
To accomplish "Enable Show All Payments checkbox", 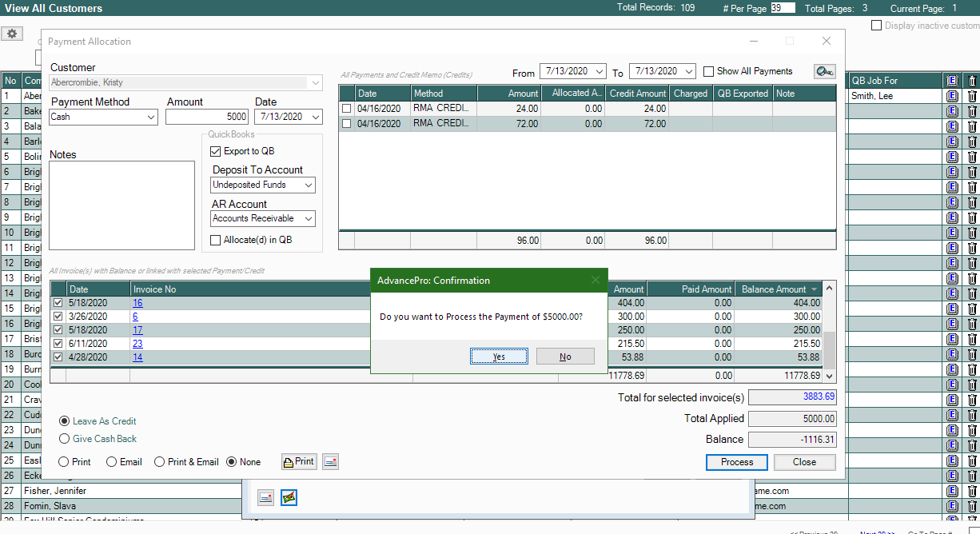I will tap(708, 71).
